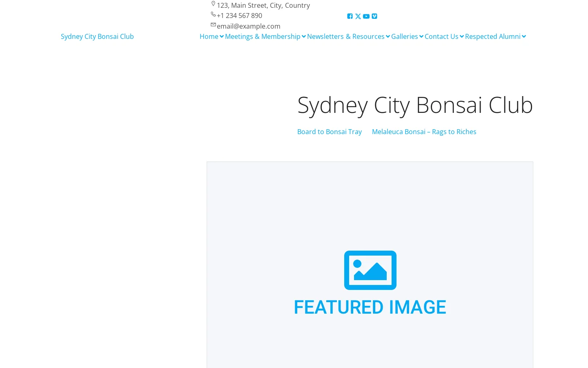588x368 pixels.
Task: Expand the Newsletters & Resources chevron
Action: pyautogui.click(x=388, y=36)
